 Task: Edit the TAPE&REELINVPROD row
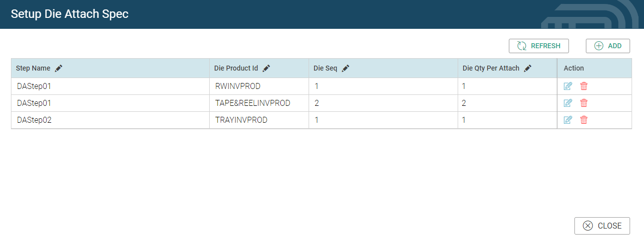[568, 103]
